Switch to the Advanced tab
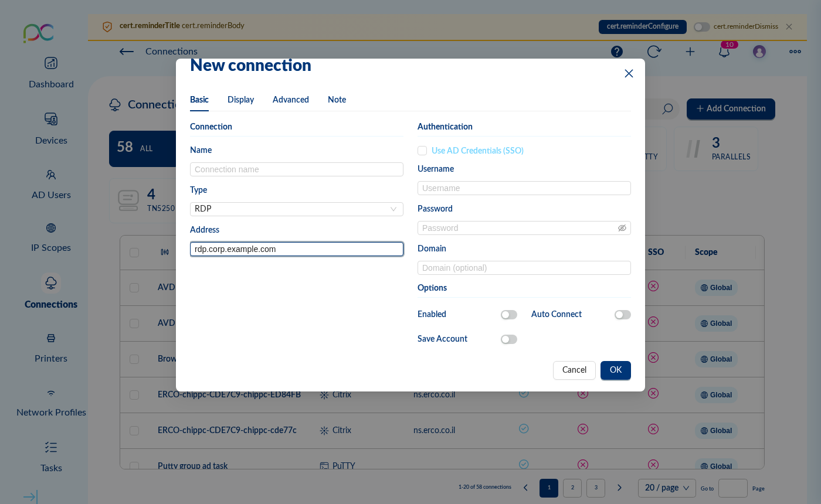821x504 pixels. coord(290,100)
